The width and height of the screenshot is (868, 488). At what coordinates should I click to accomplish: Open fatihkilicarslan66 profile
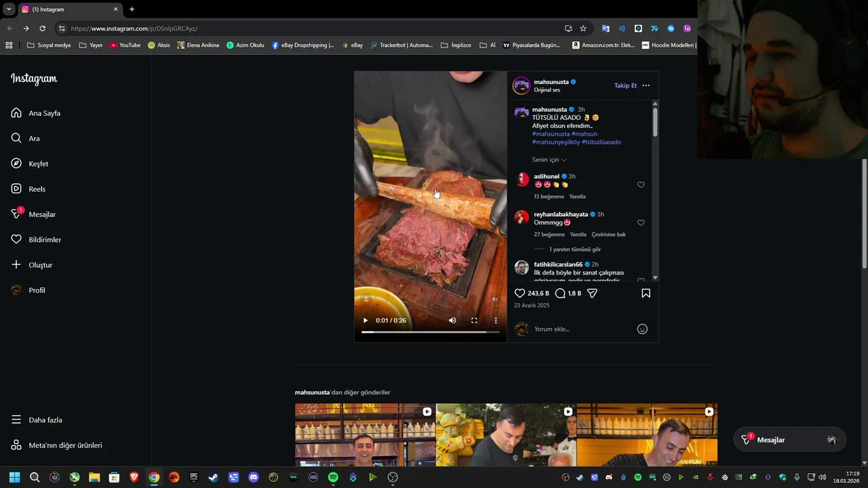[x=558, y=264]
